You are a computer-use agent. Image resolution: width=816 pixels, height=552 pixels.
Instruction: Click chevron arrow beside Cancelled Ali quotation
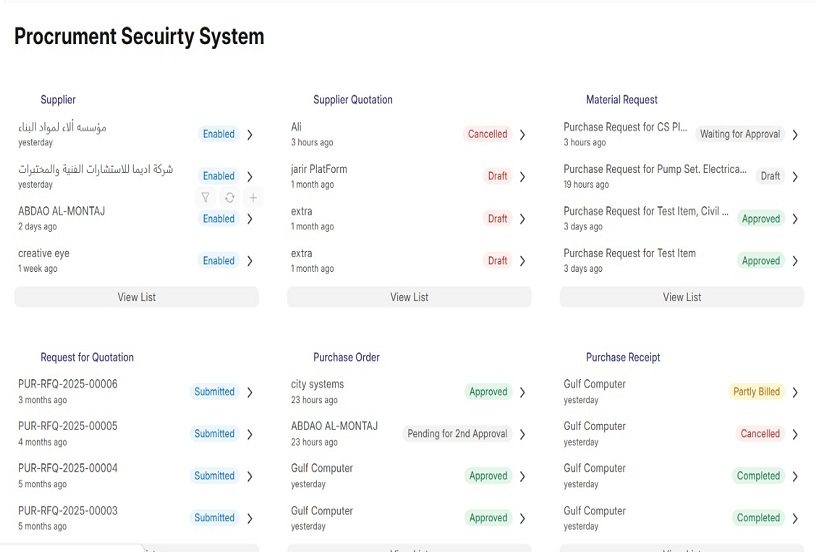522,134
